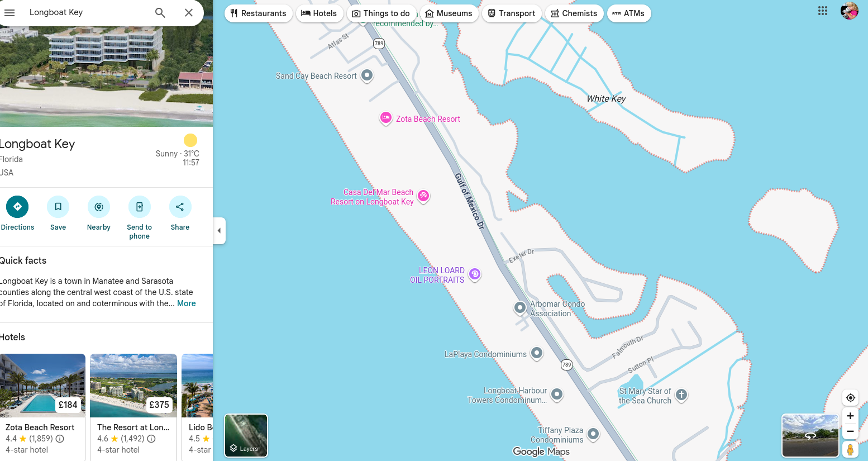Select the LaPlaya Condominiums pin

coord(537,353)
